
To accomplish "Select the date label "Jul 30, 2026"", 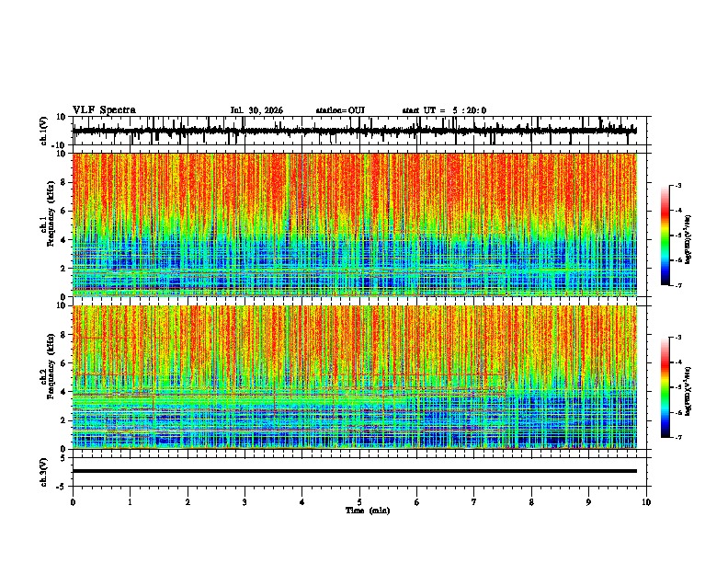I will tap(256, 110).
